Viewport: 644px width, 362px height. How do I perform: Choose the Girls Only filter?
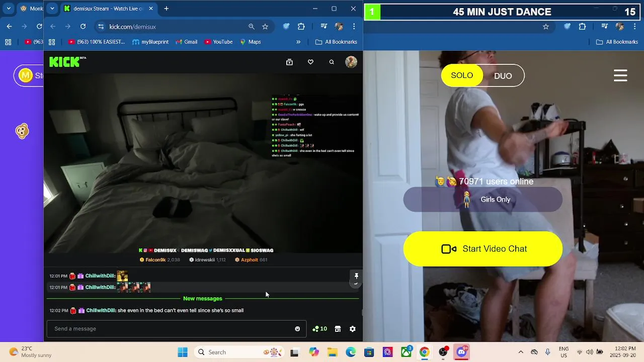tap(483, 200)
